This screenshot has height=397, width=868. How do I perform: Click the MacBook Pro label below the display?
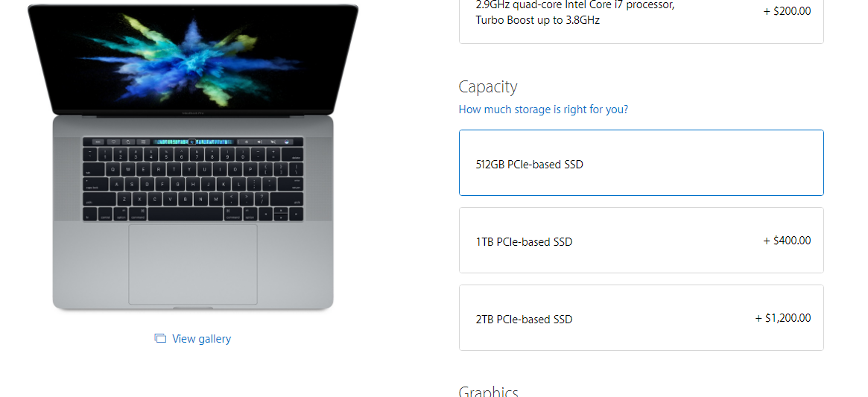point(193,112)
